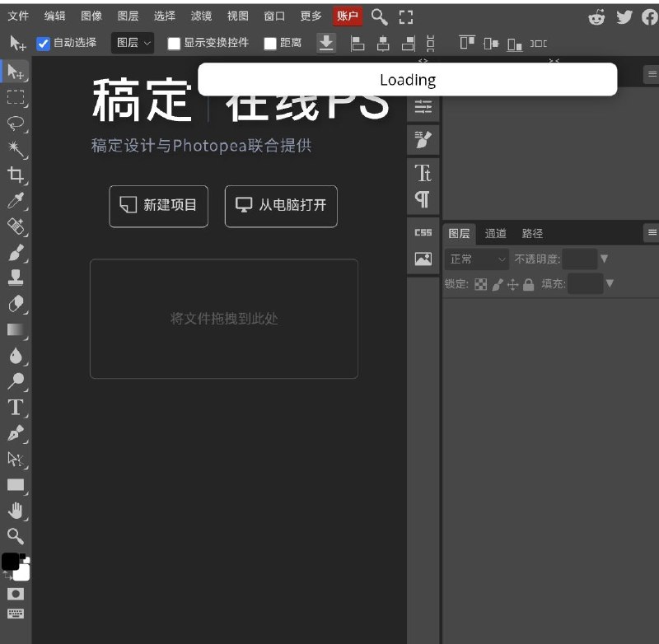Toggle the 显示变换控件 checkbox

174,44
